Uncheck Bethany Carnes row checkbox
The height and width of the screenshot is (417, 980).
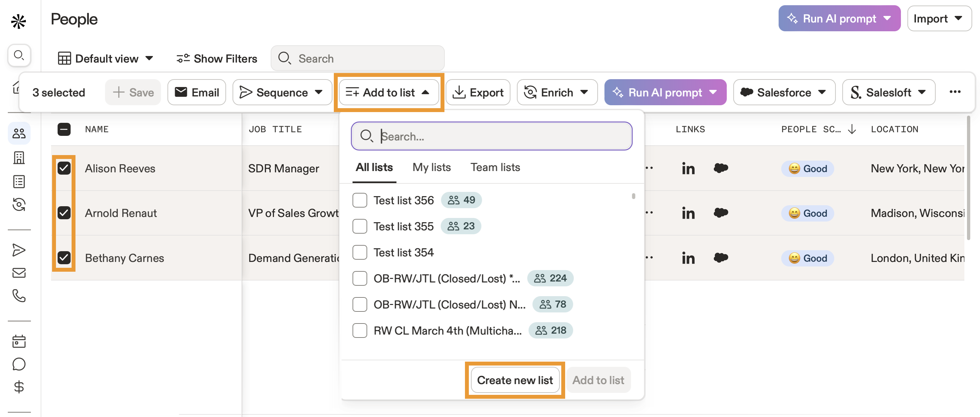click(64, 258)
